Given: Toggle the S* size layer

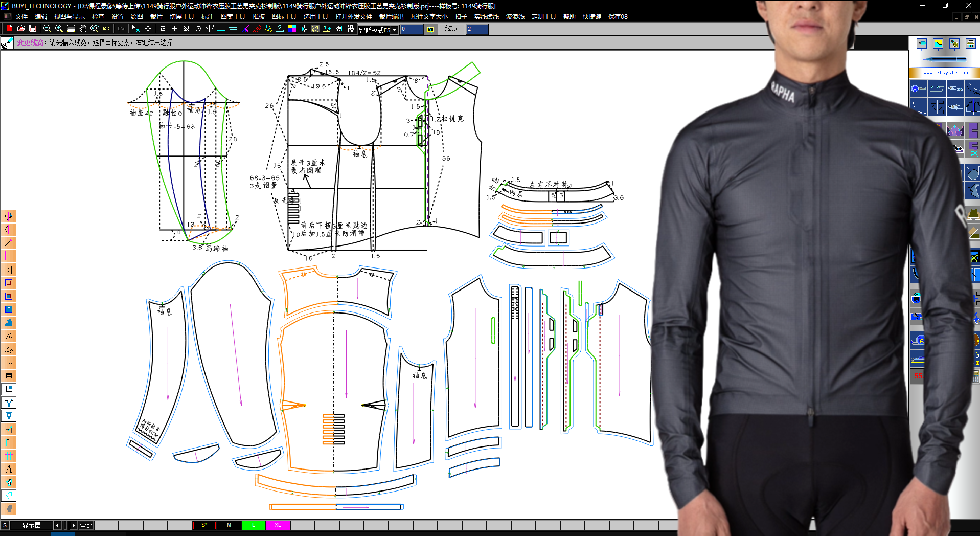Looking at the screenshot, I should tap(204, 525).
